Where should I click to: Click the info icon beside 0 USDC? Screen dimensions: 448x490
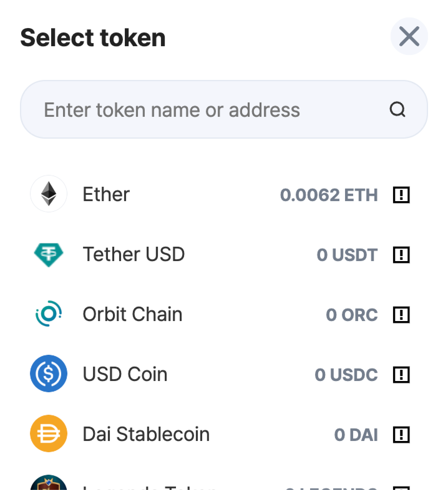tap(401, 374)
